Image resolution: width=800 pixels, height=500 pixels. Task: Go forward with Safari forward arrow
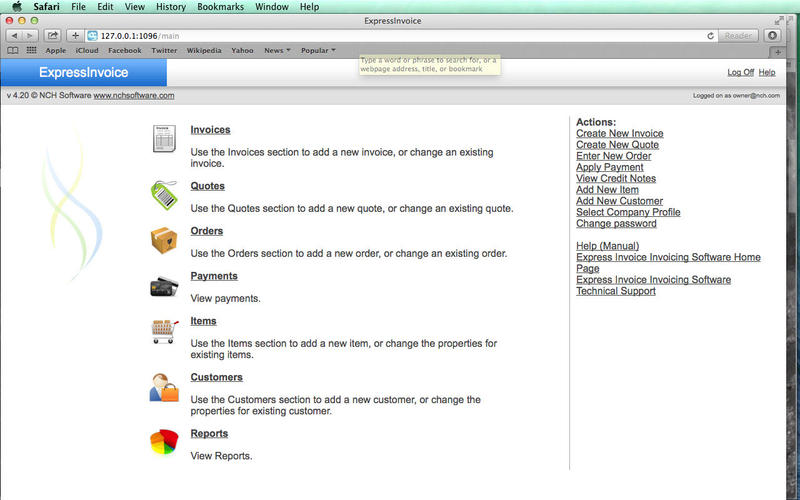(30, 36)
